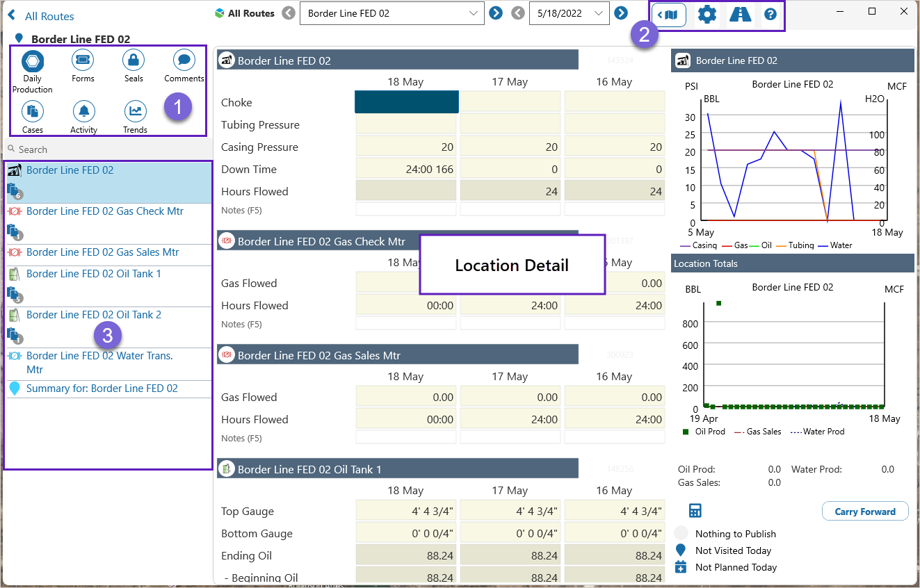Image resolution: width=920 pixels, height=588 pixels.
Task: Expand the Border Line FED 02 location dropdown
Action: 474,13
